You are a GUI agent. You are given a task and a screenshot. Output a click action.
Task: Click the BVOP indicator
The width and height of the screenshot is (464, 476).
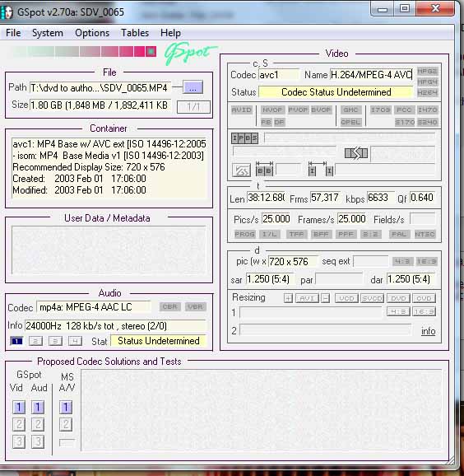point(321,110)
